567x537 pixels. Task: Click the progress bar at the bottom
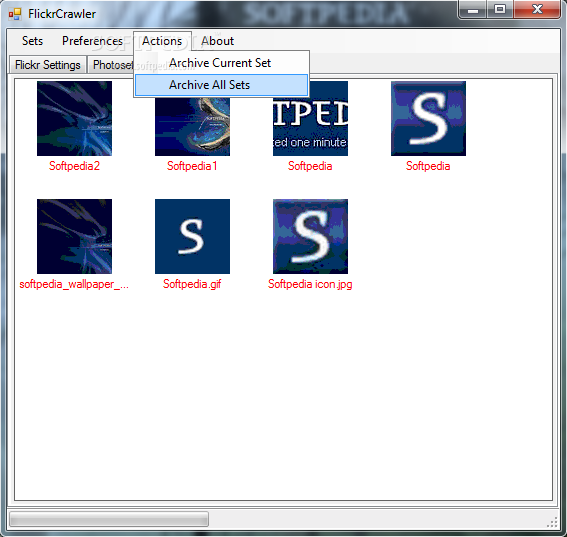click(x=109, y=519)
